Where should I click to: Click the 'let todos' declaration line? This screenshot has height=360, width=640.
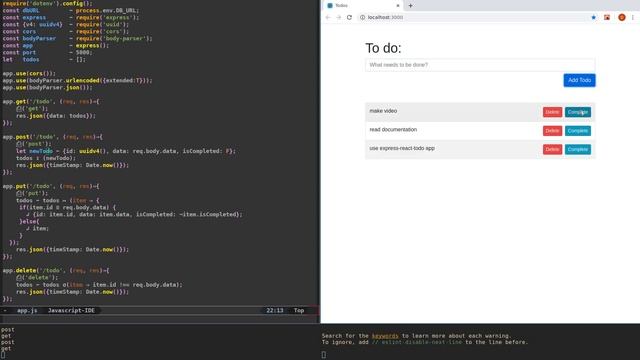(x=44, y=59)
